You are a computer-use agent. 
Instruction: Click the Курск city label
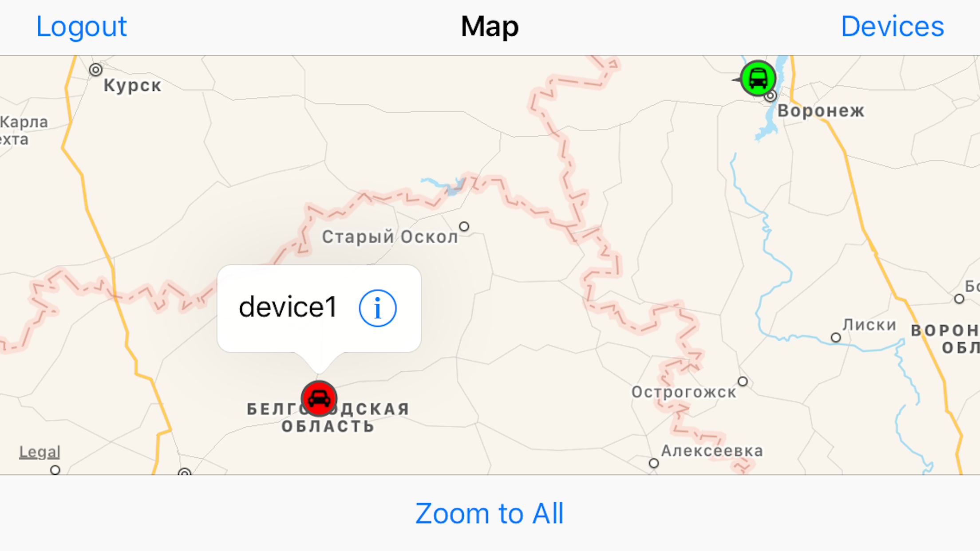(x=133, y=85)
